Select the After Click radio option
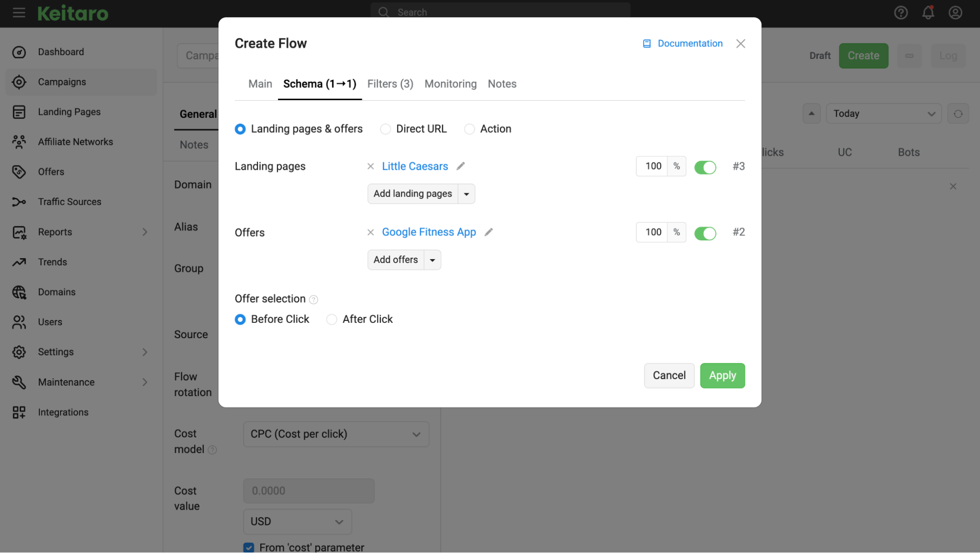The height and width of the screenshot is (553, 980). [332, 319]
